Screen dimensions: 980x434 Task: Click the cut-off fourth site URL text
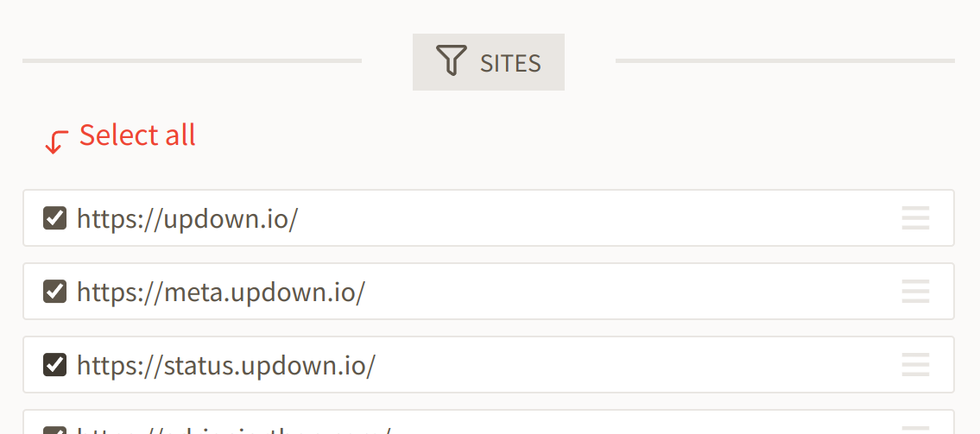[233, 430]
